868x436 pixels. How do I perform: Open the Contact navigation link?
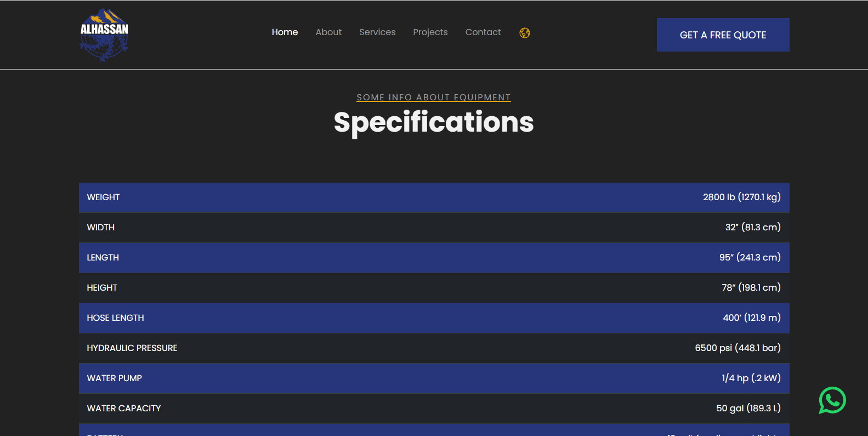[483, 32]
